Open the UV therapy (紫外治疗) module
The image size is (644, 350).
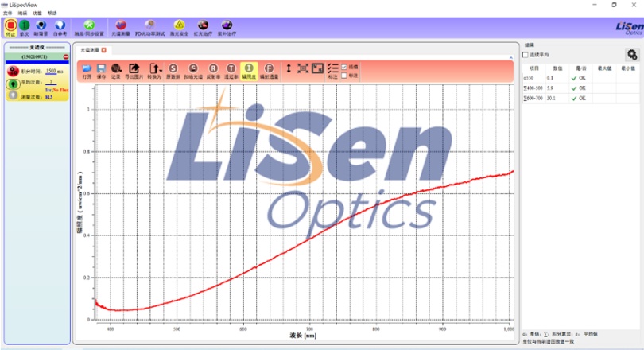pyautogui.click(x=227, y=28)
